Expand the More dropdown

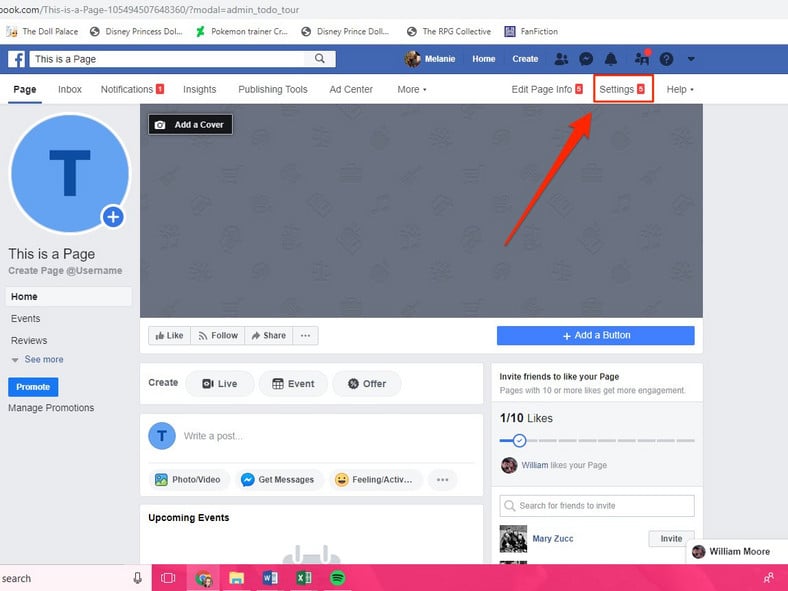(412, 89)
